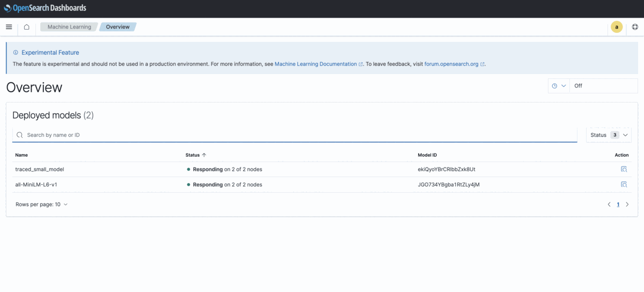The width and height of the screenshot is (644, 292).
Task: Open the hamburger navigation menu
Action: point(9,27)
